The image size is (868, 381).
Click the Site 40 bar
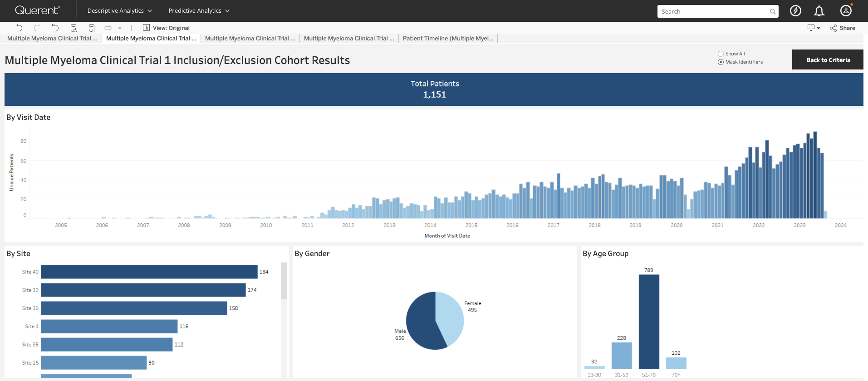click(149, 272)
